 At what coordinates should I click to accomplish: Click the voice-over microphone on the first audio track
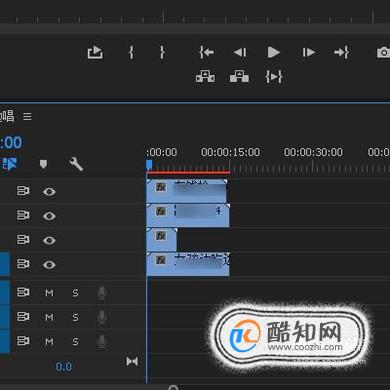pos(102,293)
